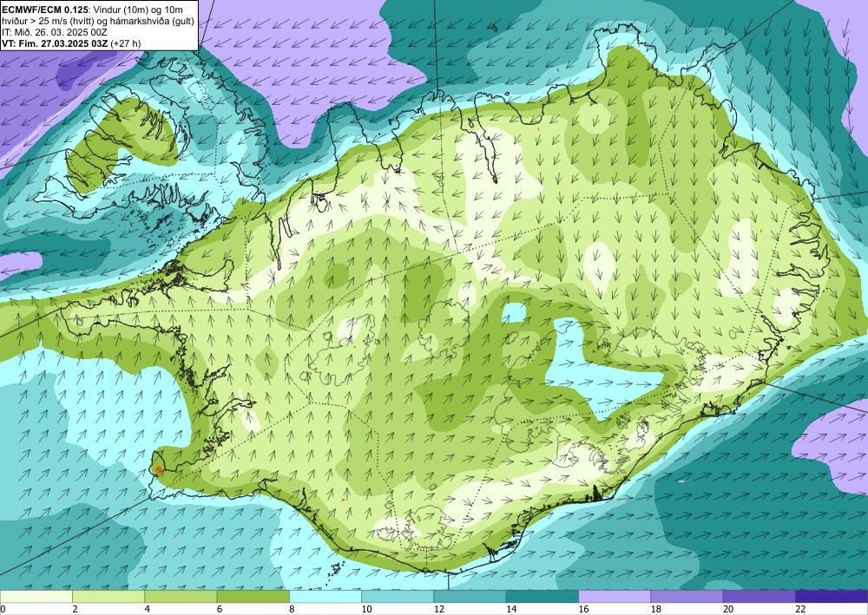
Task: Click the legend scale label "12"
Action: coord(439,609)
